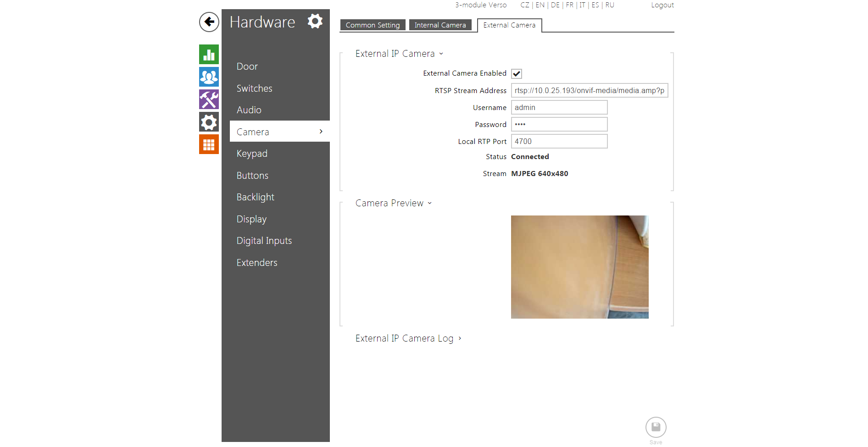Screen dimensions: 868x447
Task: Switch to the Common Setting tab
Action: point(373,25)
